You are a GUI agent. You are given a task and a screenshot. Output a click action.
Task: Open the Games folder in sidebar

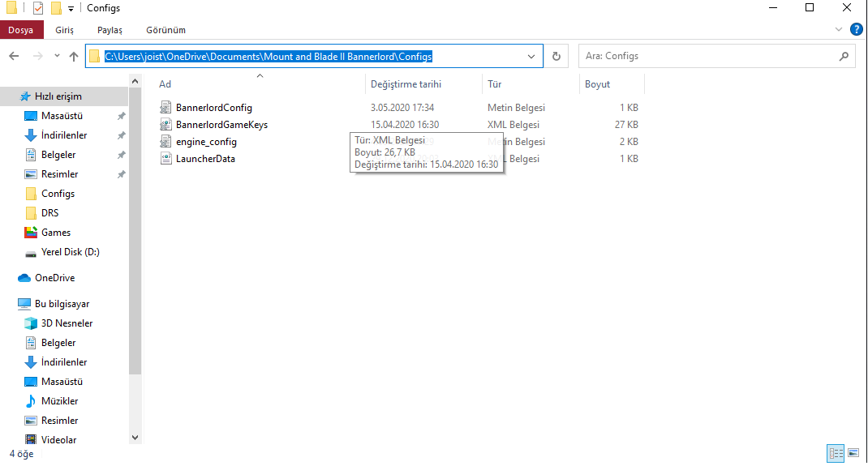[55, 232]
